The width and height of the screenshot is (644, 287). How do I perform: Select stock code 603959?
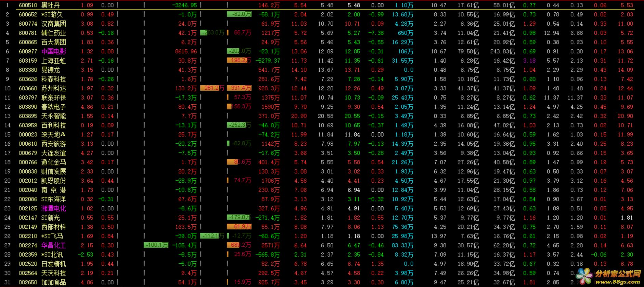pos(28,125)
